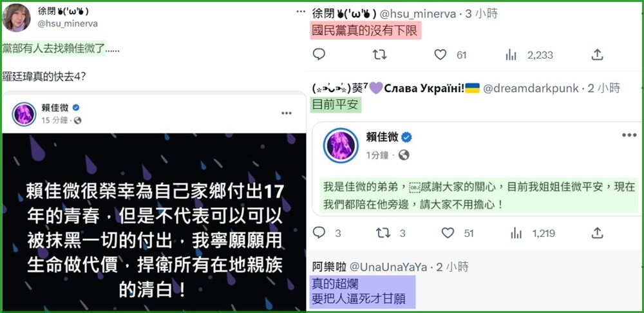Visit the @UnaUnaYaYa profile
Viewport: 644px width, 313px height.
pos(388,267)
